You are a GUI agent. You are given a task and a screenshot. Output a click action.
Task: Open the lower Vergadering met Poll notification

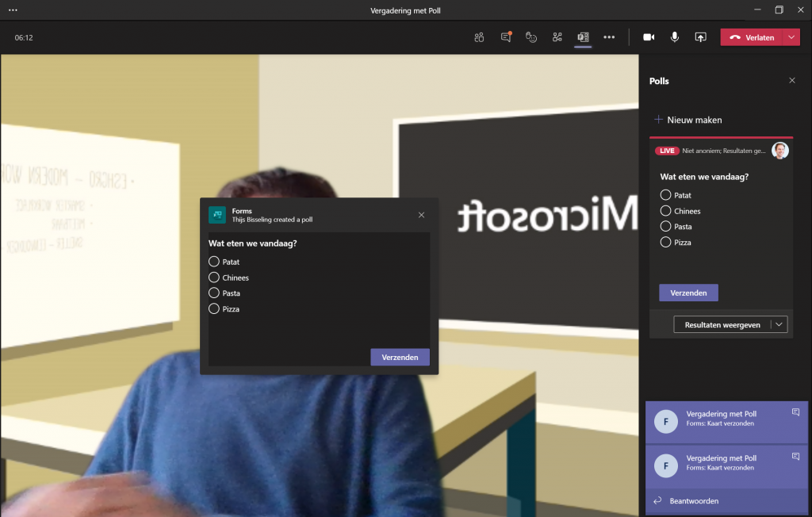pyautogui.click(x=726, y=466)
